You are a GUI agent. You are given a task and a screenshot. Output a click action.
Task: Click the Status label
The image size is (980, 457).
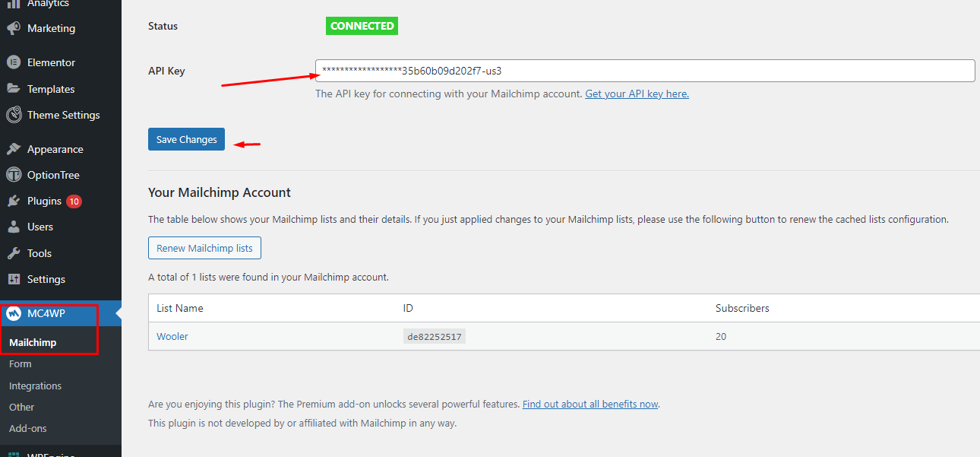(163, 26)
